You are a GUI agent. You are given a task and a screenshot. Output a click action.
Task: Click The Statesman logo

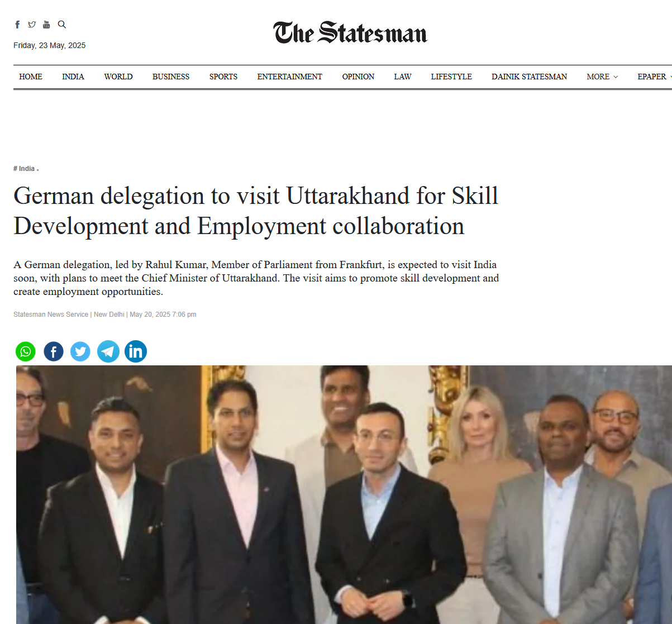[x=350, y=32]
